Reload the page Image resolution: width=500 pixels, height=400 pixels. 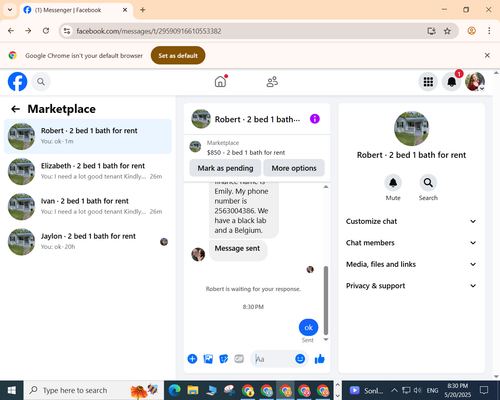click(46, 31)
